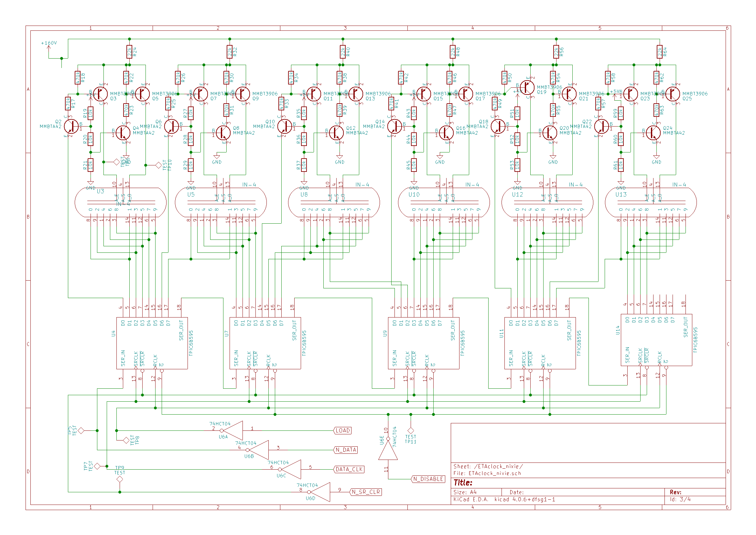Select the U14 TPIC6B595 shift register
This screenshot has height=535, width=756.
coord(656,340)
